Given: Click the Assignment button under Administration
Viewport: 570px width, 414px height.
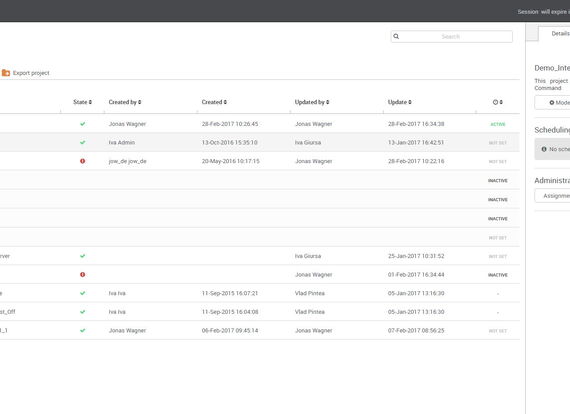Looking at the screenshot, I should point(553,196).
